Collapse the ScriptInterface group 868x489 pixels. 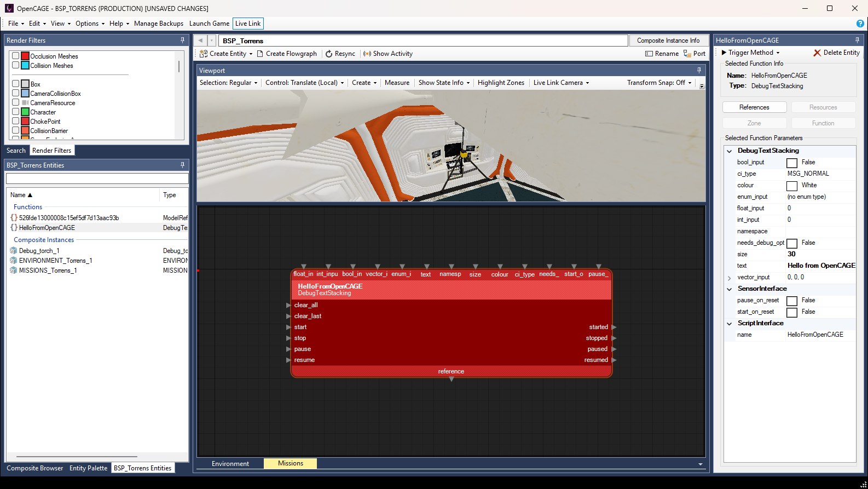(x=730, y=323)
